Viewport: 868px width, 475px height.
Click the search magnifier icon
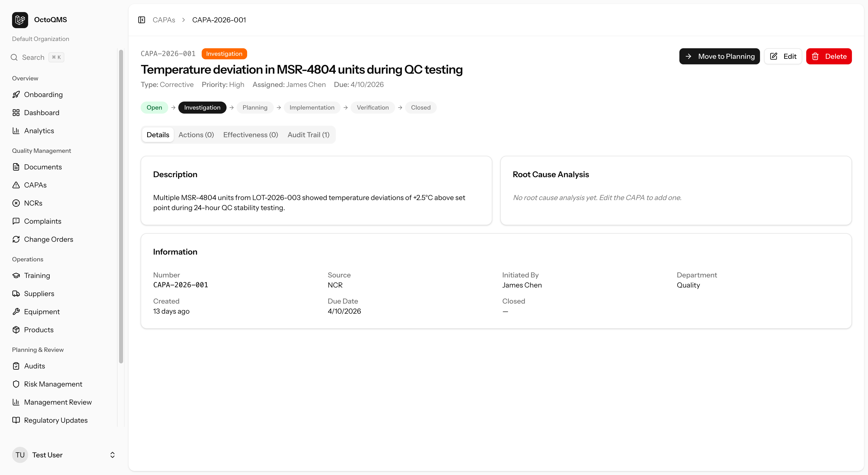point(14,57)
